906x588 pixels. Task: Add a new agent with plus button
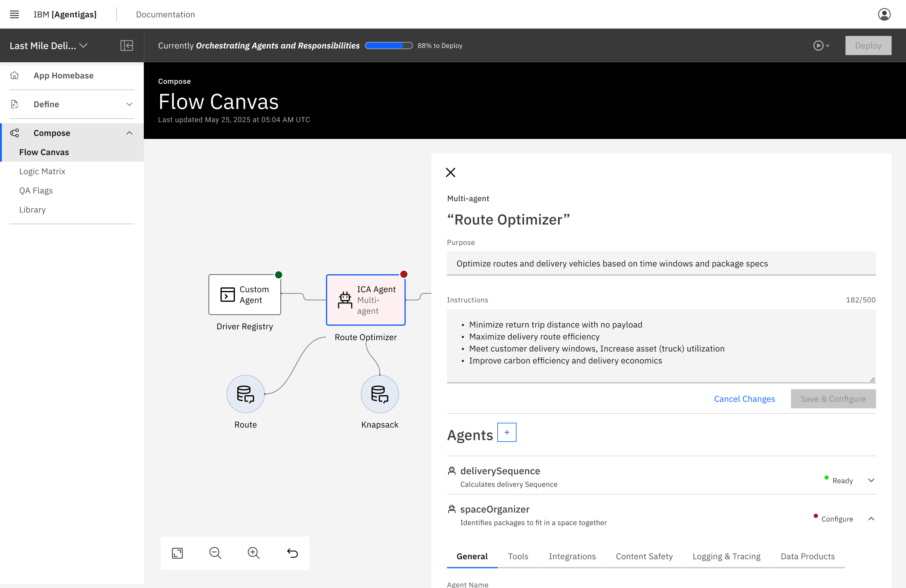(x=507, y=432)
